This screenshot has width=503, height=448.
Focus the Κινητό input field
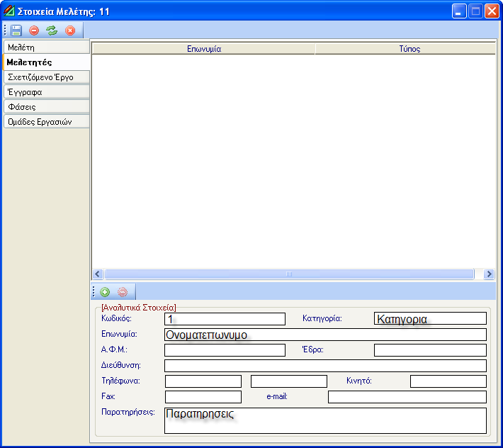448,381
